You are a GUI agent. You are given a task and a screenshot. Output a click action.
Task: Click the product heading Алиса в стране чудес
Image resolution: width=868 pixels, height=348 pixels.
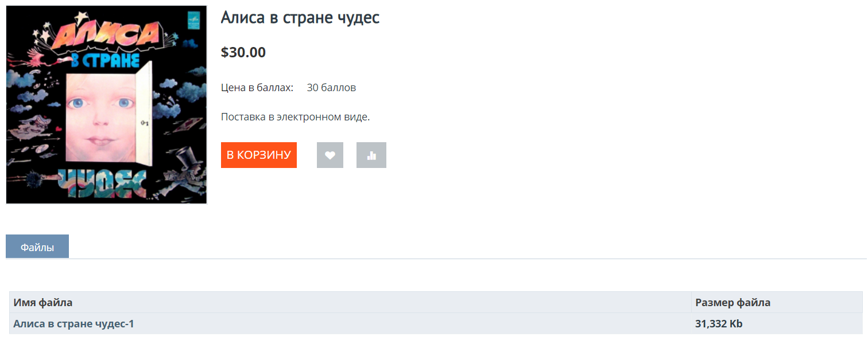[x=300, y=18]
